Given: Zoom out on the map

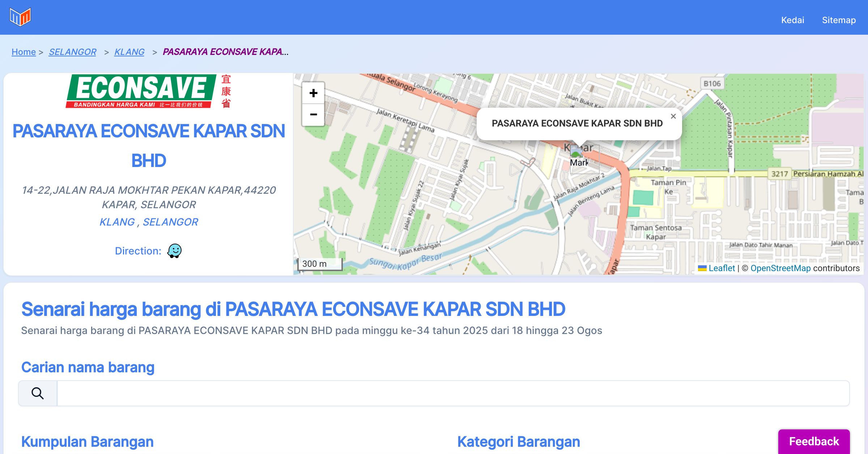Looking at the screenshot, I should (x=313, y=115).
